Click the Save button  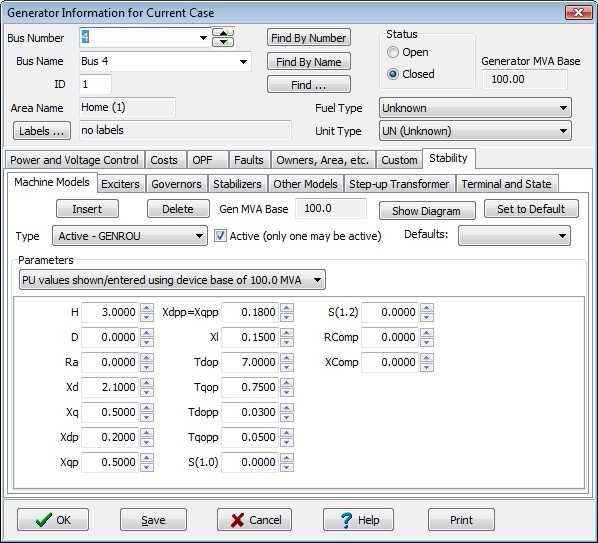153,519
